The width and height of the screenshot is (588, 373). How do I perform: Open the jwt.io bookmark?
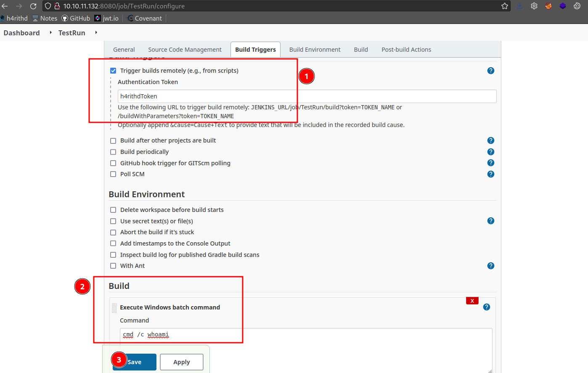(x=106, y=18)
